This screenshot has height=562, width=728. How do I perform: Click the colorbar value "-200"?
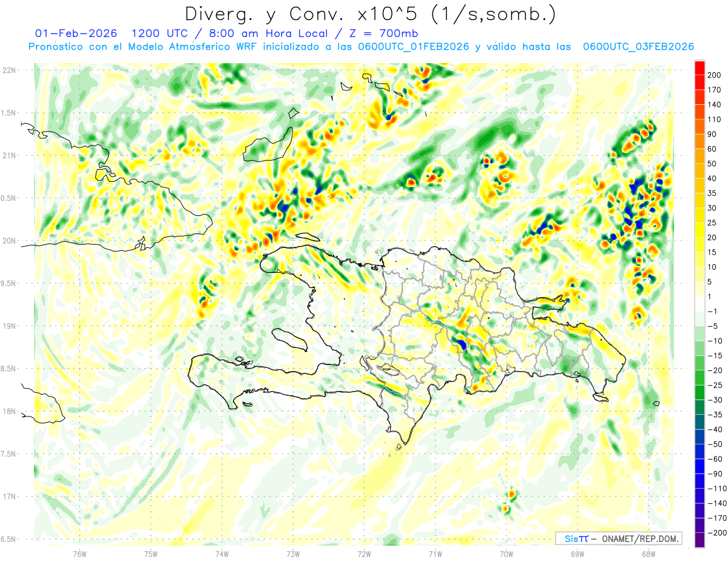(x=716, y=533)
